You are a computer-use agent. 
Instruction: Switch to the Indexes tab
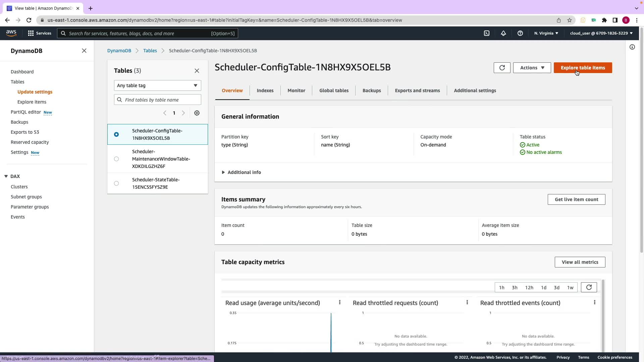point(265,90)
